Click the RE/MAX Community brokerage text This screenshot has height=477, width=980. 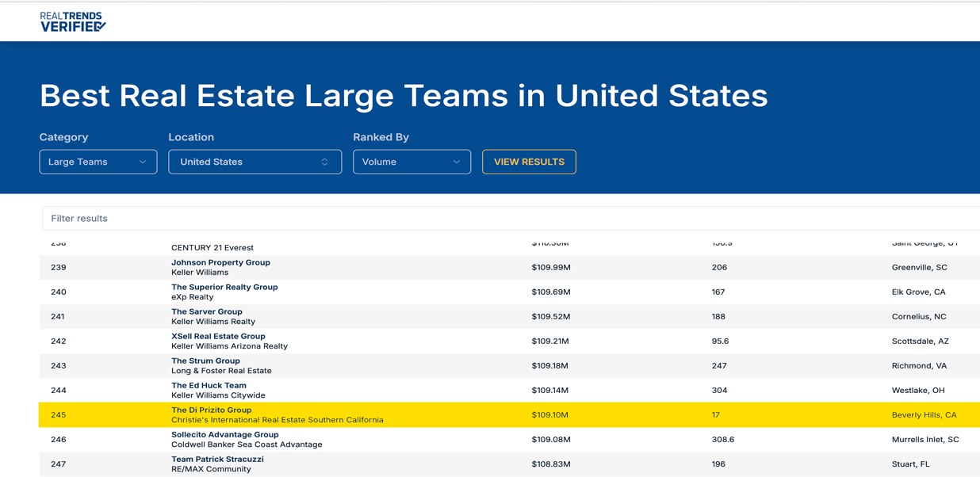pyautogui.click(x=211, y=469)
